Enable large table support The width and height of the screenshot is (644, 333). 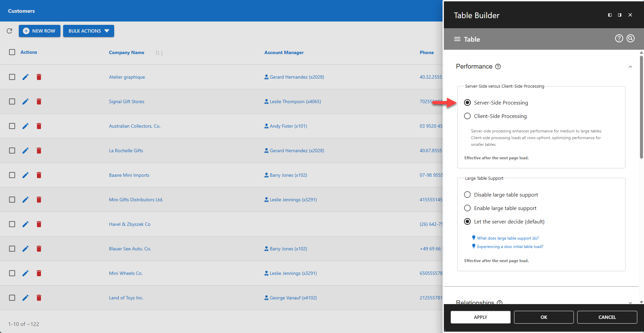pos(467,208)
